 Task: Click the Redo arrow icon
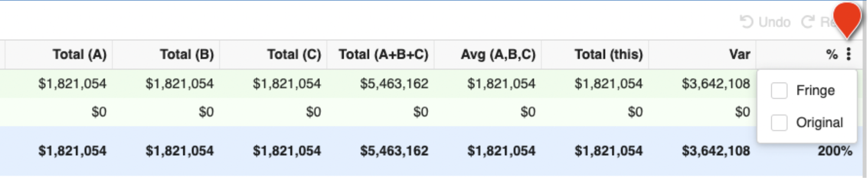point(808,22)
